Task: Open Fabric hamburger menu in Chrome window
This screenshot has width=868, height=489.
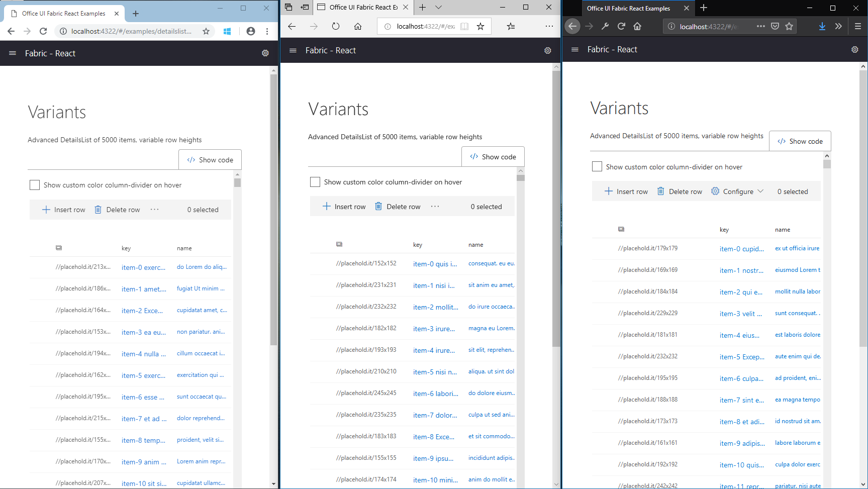Action: click(13, 53)
